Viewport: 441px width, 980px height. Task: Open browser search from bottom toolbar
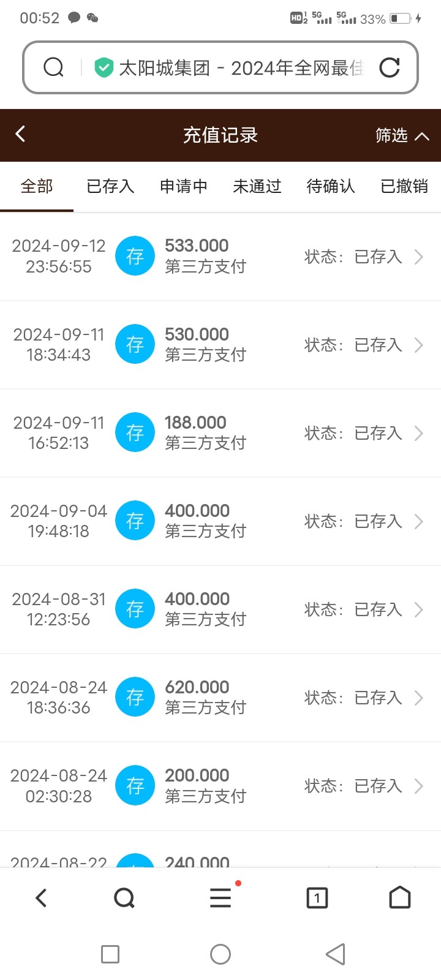pyautogui.click(x=124, y=898)
